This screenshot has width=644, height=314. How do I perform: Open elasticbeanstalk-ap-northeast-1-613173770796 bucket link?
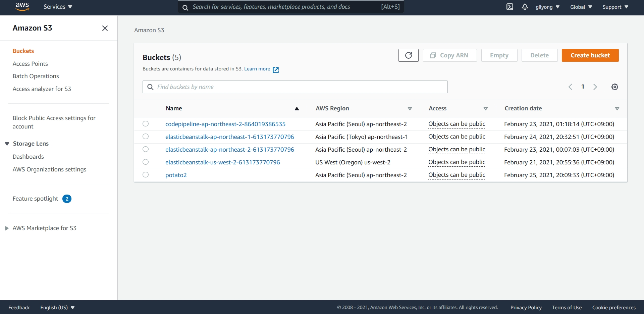230,137
